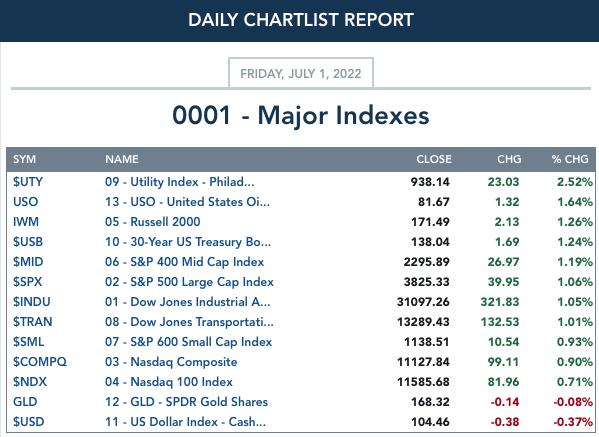Screen dimensions: 599x437
Task: Sort by the % CHG column header
Action: [x=570, y=159]
